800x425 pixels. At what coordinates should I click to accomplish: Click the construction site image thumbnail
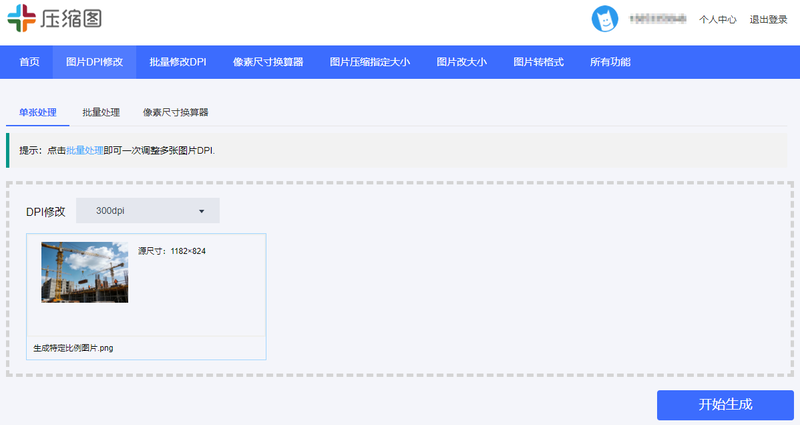pyautogui.click(x=84, y=271)
